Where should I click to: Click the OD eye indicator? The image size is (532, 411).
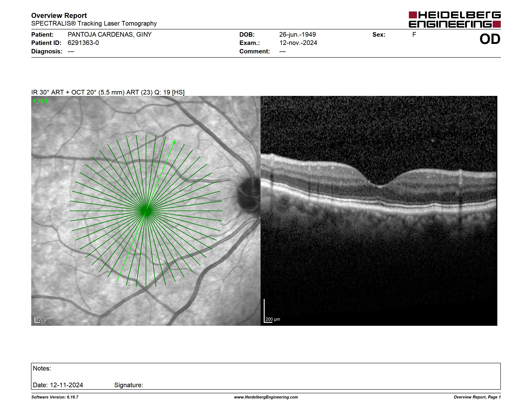pos(490,39)
